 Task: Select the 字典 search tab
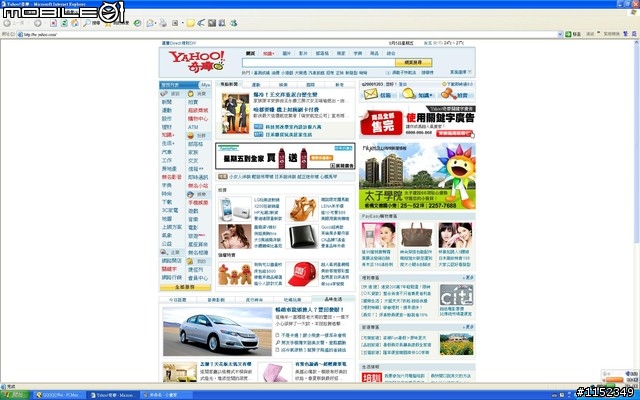click(x=358, y=53)
